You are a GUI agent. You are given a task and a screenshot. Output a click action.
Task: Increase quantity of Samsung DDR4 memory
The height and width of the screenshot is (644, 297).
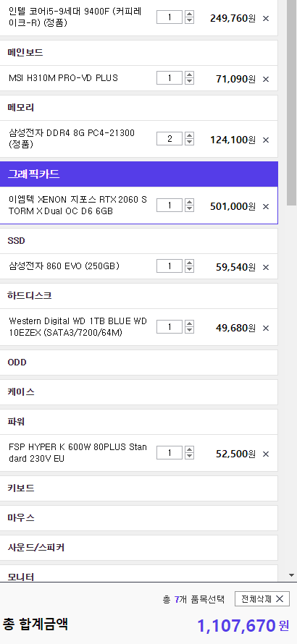[x=189, y=135]
